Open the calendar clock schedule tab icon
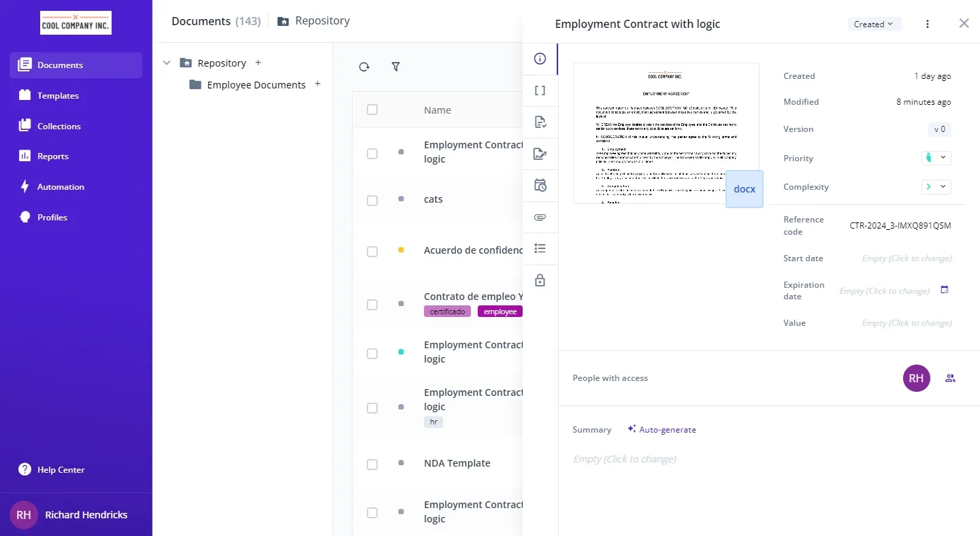This screenshot has width=980, height=536. point(540,185)
